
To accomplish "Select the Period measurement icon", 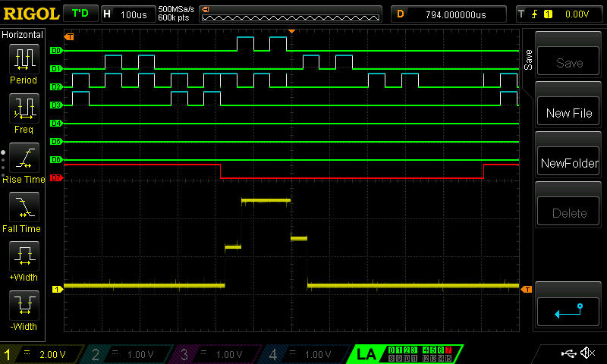I will (x=24, y=59).
